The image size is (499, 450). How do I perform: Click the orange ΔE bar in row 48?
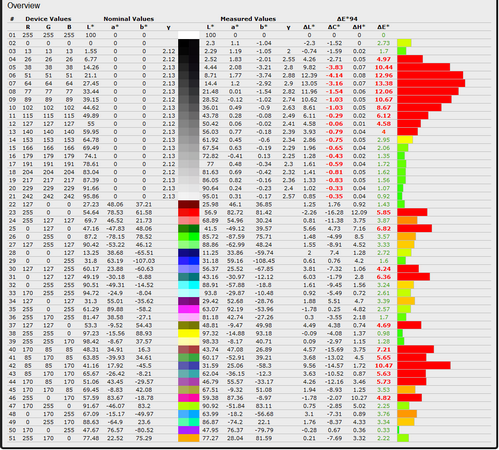click(x=407, y=414)
